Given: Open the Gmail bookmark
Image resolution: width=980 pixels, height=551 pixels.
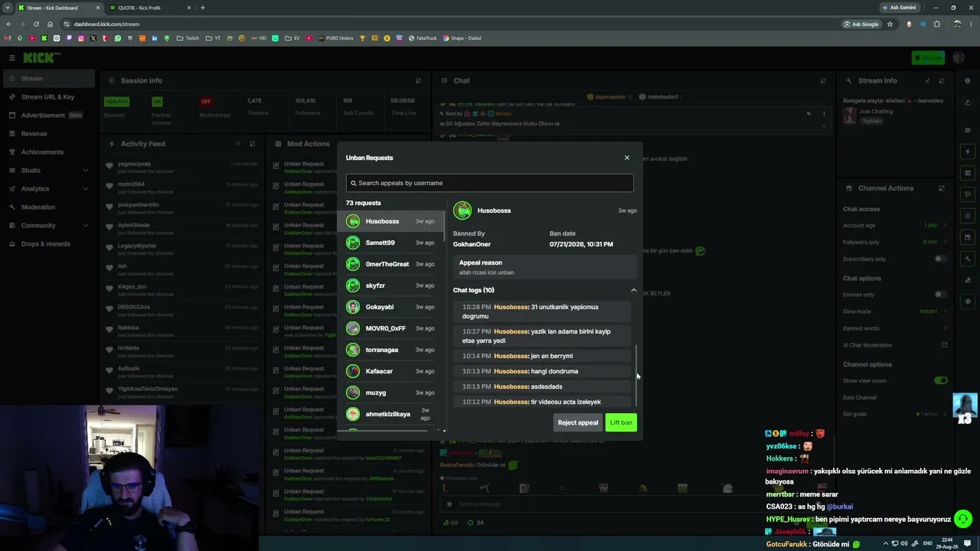Looking at the screenshot, I should pyautogui.click(x=8, y=38).
